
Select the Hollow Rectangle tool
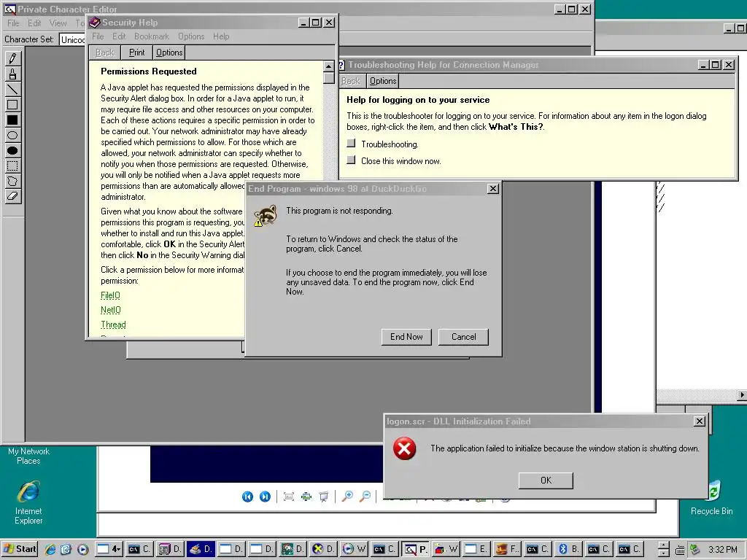(12, 104)
